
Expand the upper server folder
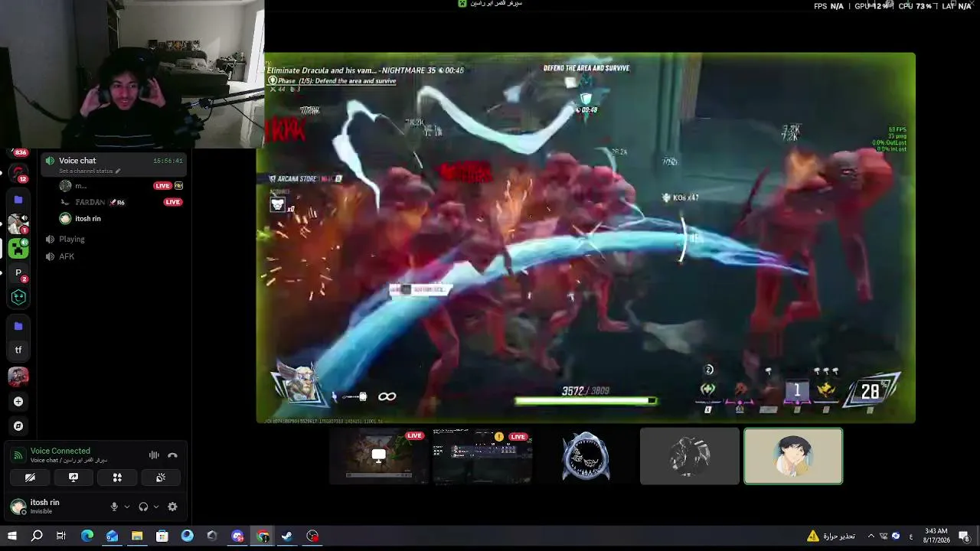(18, 200)
